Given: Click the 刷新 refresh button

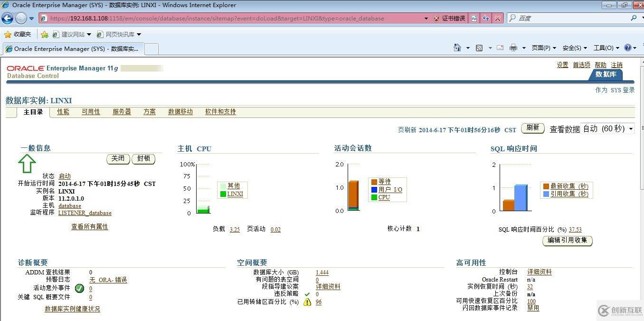Looking at the screenshot, I should (x=532, y=128).
